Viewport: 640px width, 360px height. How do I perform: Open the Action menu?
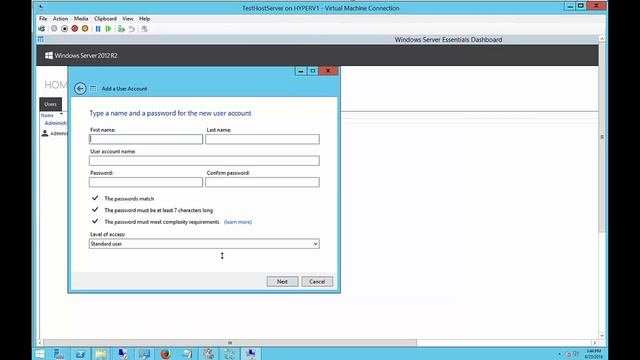[x=60, y=19]
